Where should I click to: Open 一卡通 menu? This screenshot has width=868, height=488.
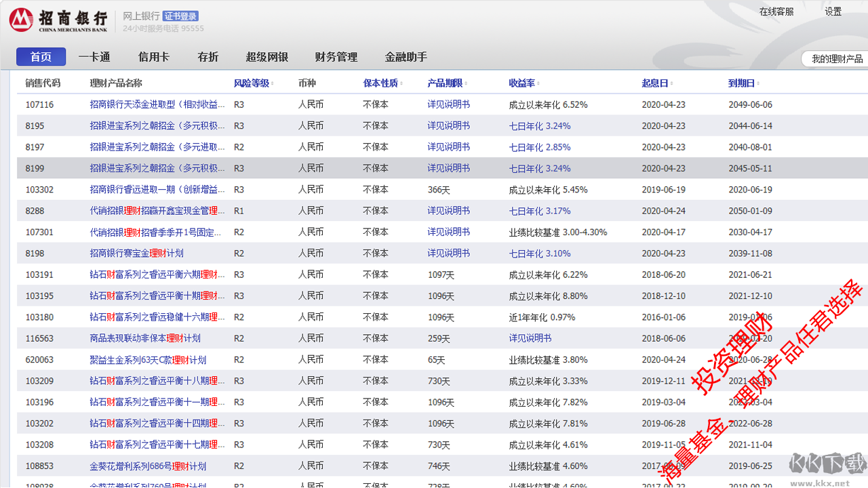click(94, 57)
